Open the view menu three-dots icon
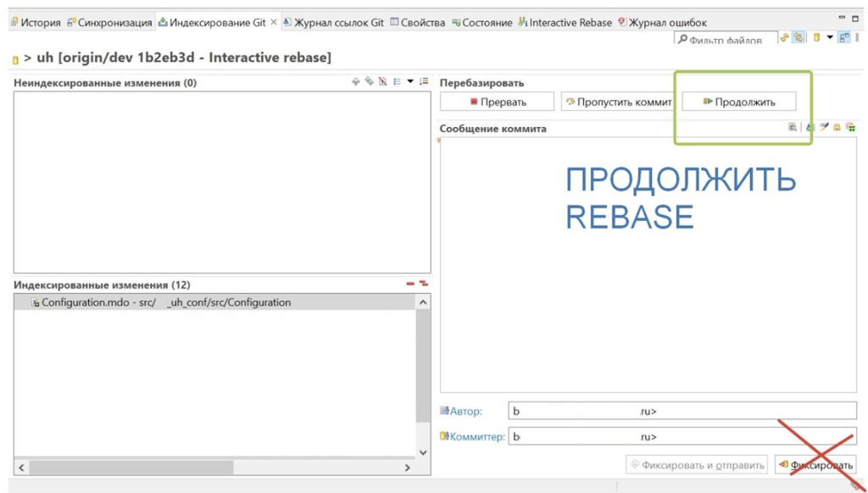The height and width of the screenshot is (493, 868). (x=857, y=38)
